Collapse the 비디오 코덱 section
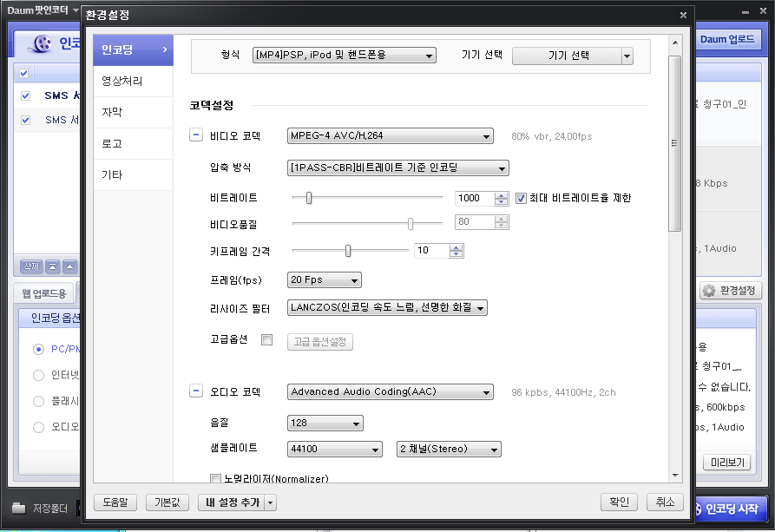This screenshot has height=532, width=775. 196,135
